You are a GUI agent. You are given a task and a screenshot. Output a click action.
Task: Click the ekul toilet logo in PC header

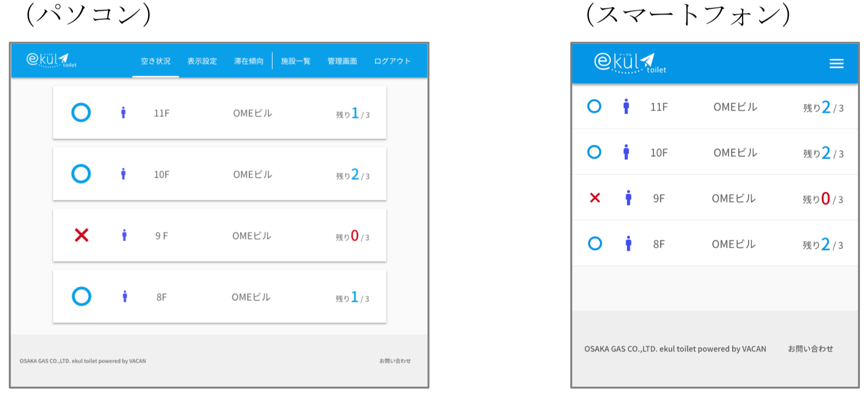(x=51, y=60)
